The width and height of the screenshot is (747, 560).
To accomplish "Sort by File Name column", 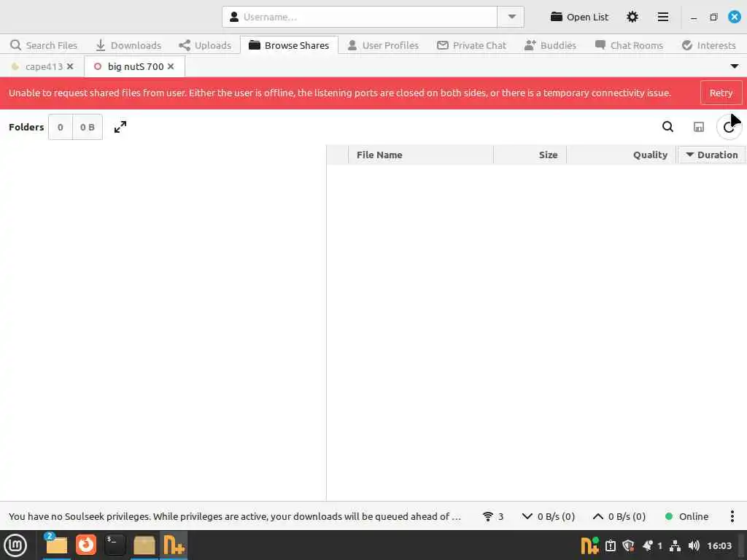I will pos(421,155).
